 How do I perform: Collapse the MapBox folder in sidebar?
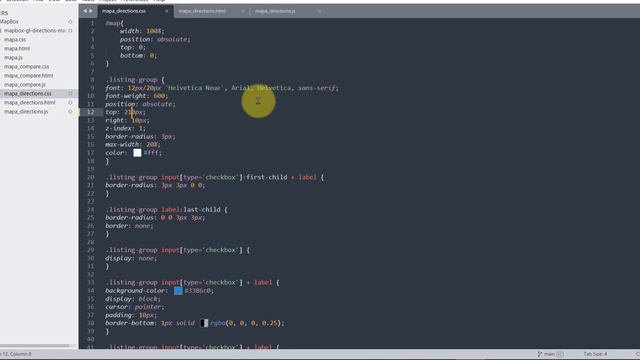pos(9,22)
